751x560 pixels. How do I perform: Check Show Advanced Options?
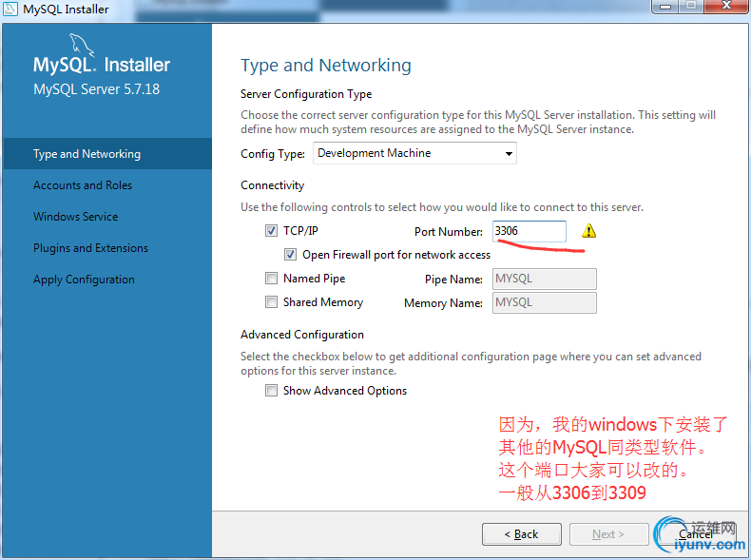pos(271,391)
